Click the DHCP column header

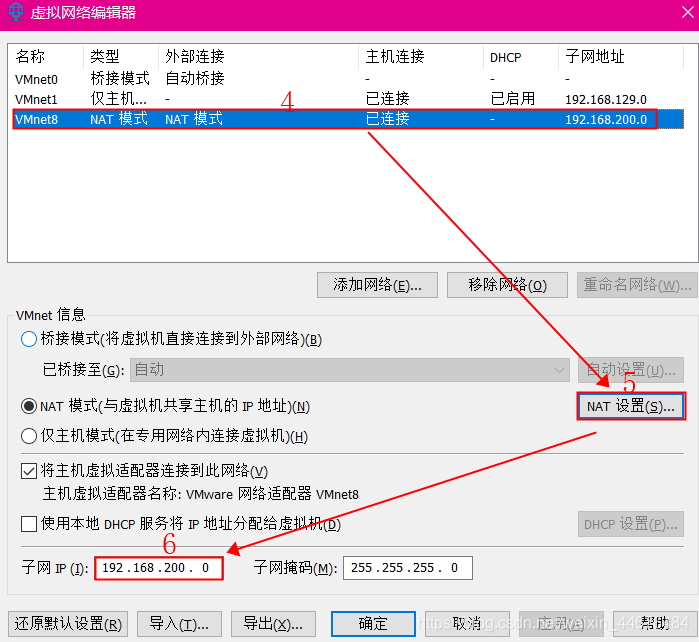(521, 57)
